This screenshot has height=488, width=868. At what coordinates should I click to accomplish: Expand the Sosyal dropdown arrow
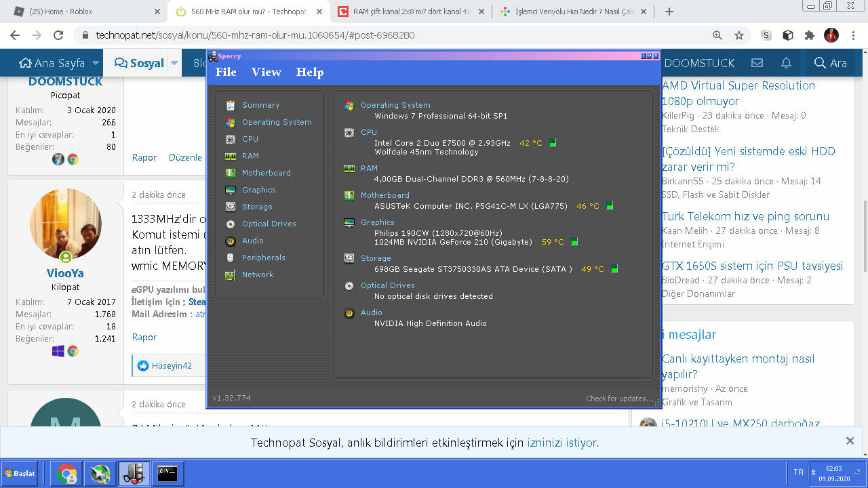(x=174, y=63)
